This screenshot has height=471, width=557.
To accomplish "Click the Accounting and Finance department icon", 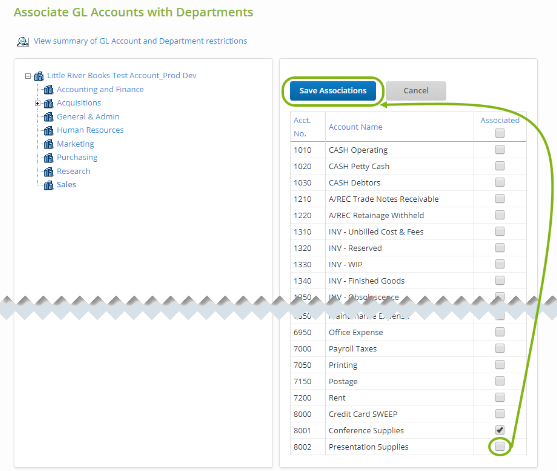I will [48, 90].
